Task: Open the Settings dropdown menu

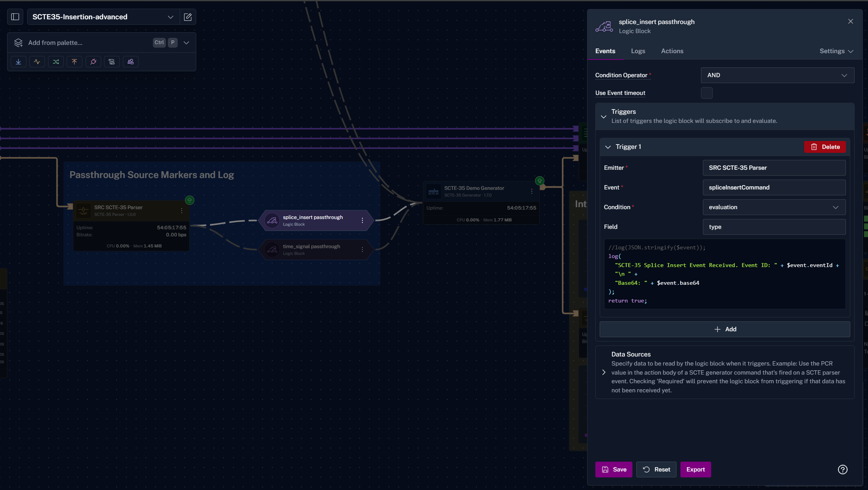Action: click(836, 51)
